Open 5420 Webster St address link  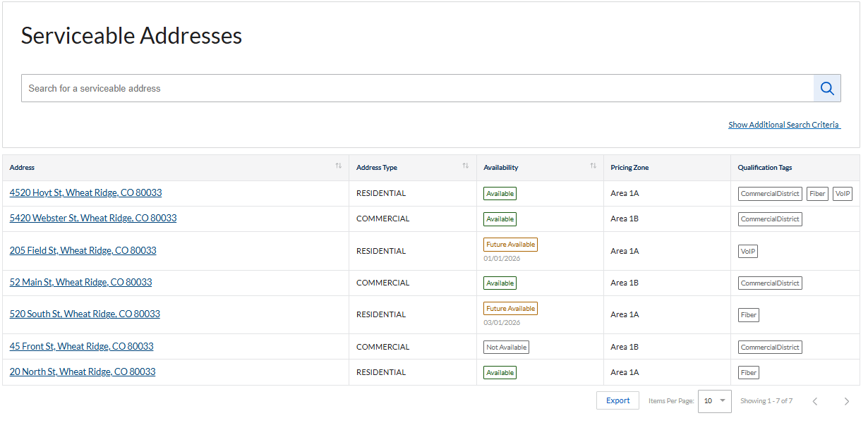[93, 219]
